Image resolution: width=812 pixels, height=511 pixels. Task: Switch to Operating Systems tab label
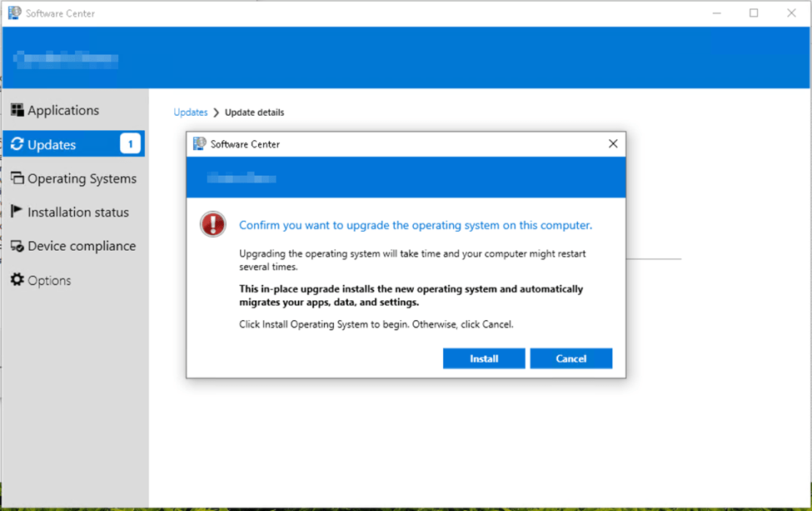tap(82, 178)
